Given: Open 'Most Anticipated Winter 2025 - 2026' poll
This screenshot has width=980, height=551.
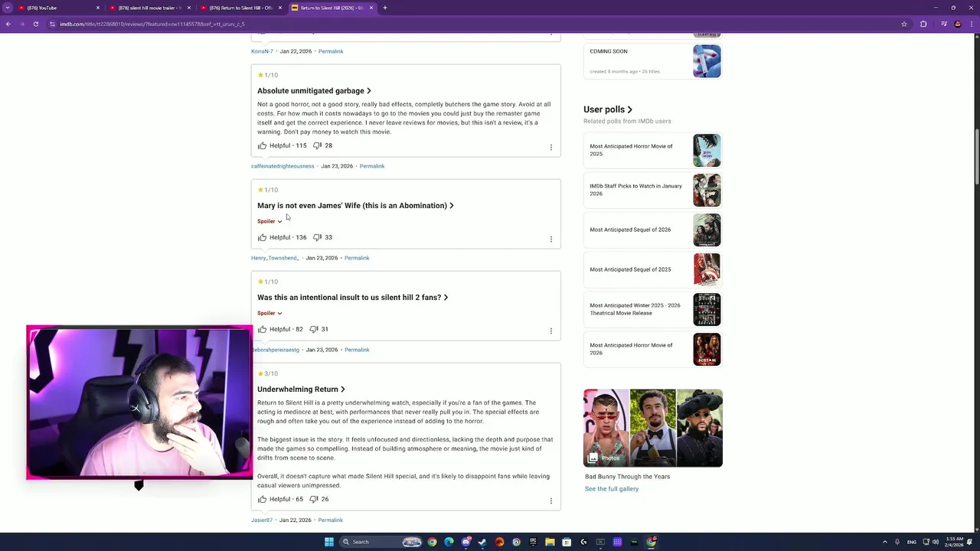Looking at the screenshot, I should (653, 309).
